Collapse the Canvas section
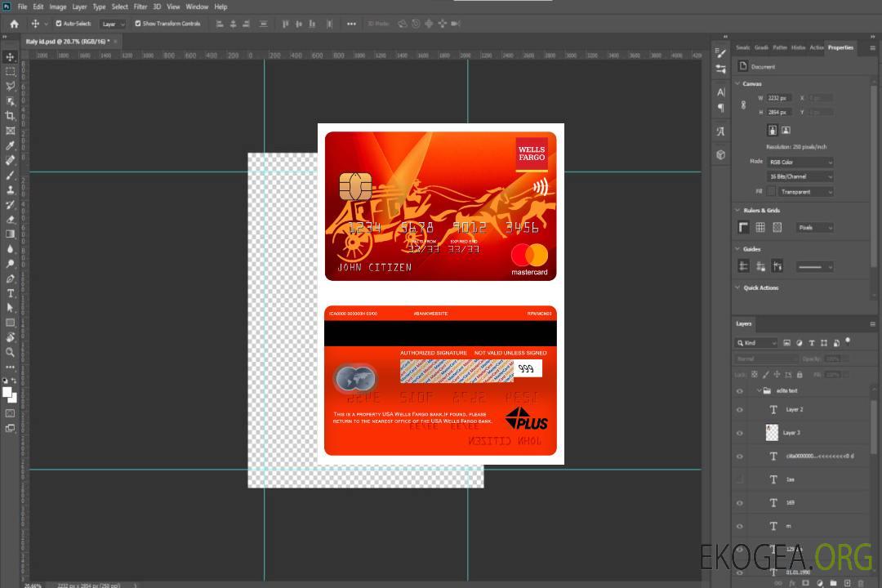This screenshot has height=588, width=882. [x=738, y=83]
